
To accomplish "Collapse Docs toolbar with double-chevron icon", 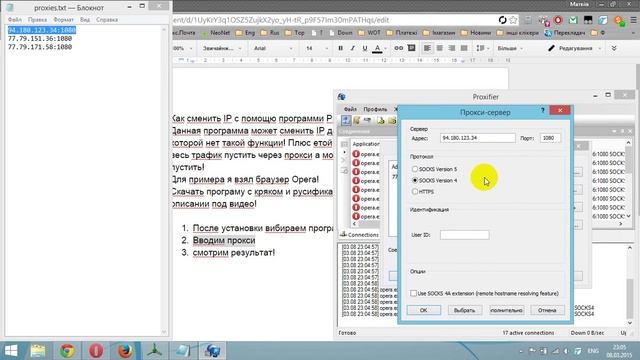I will click(x=614, y=48).
